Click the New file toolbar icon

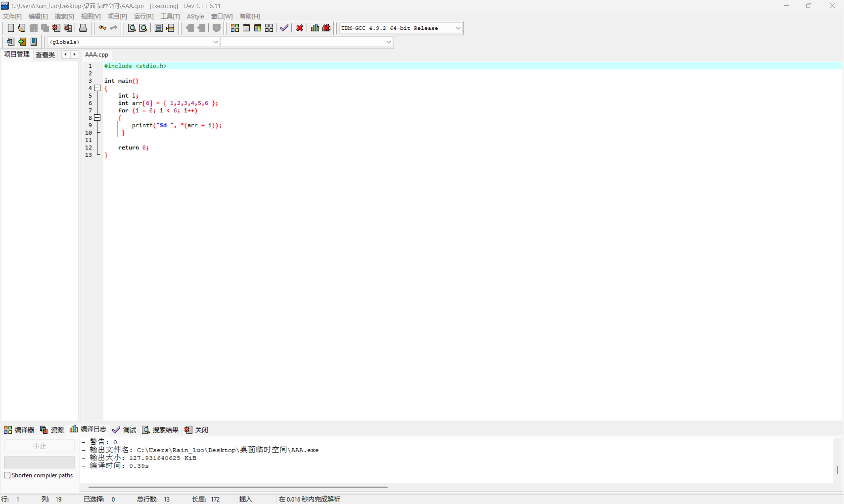click(11, 28)
